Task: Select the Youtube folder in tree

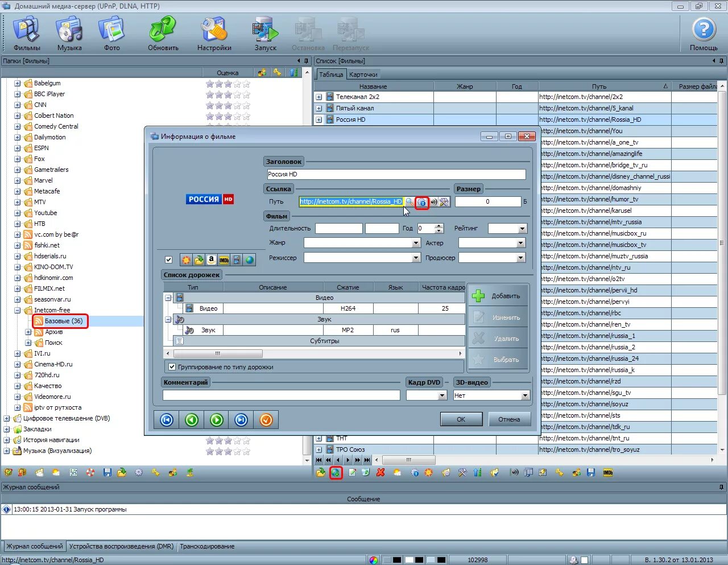Action: (45, 213)
